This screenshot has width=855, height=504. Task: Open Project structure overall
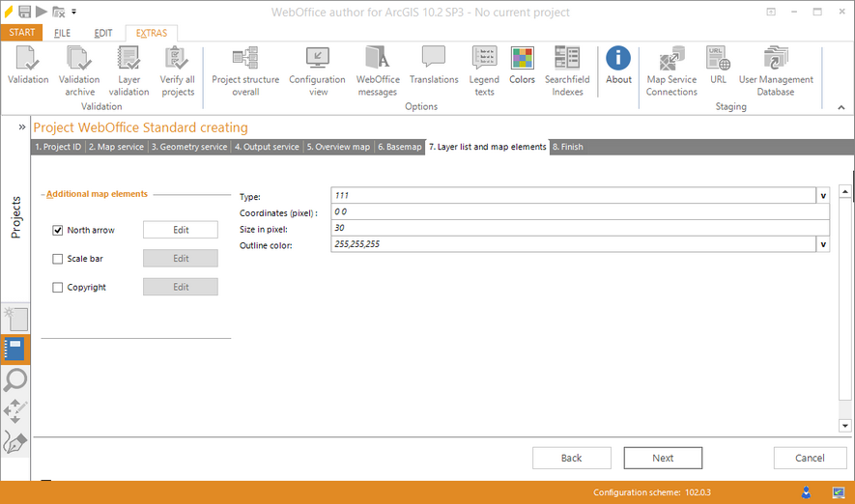pos(245,71)
